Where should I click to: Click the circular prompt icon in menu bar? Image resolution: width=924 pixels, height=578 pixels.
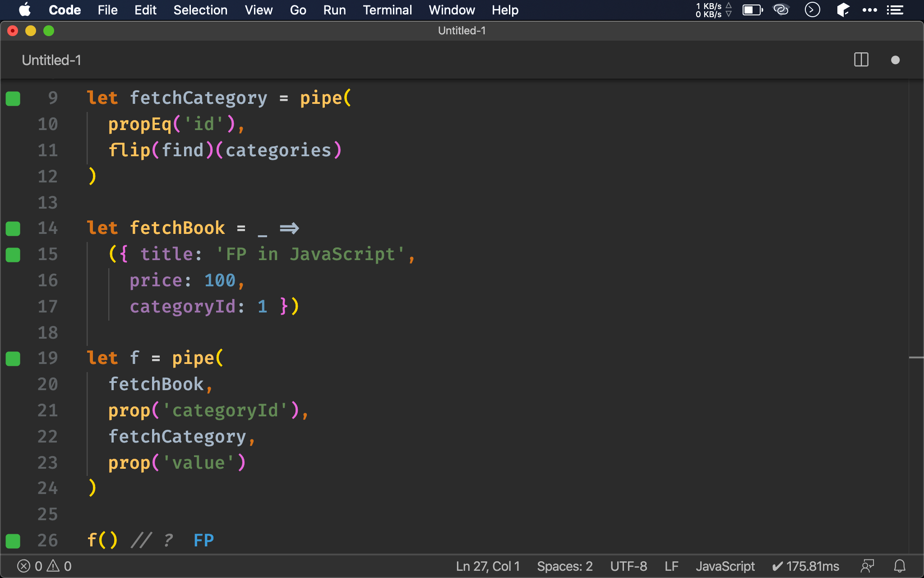tap(812, 9)
